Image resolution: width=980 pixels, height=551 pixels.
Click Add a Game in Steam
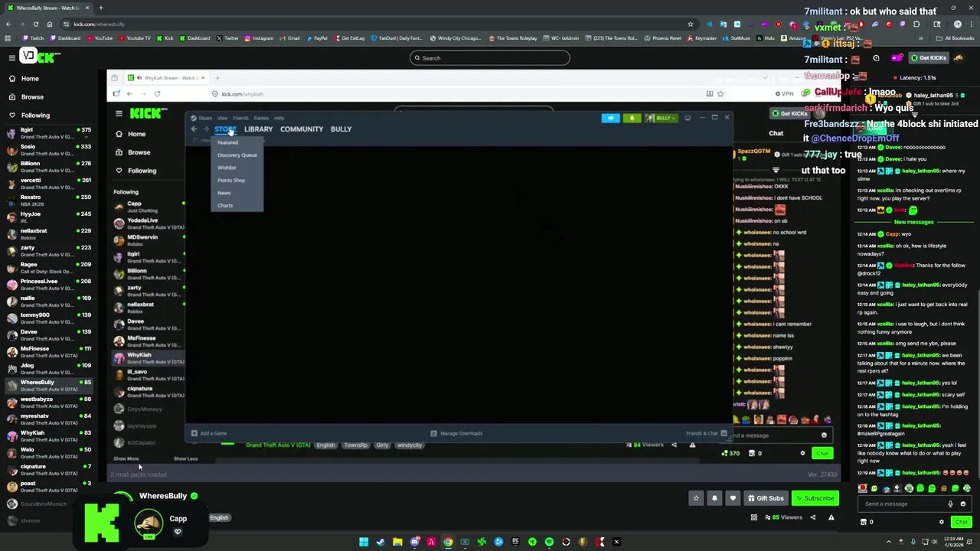(208, 434)
